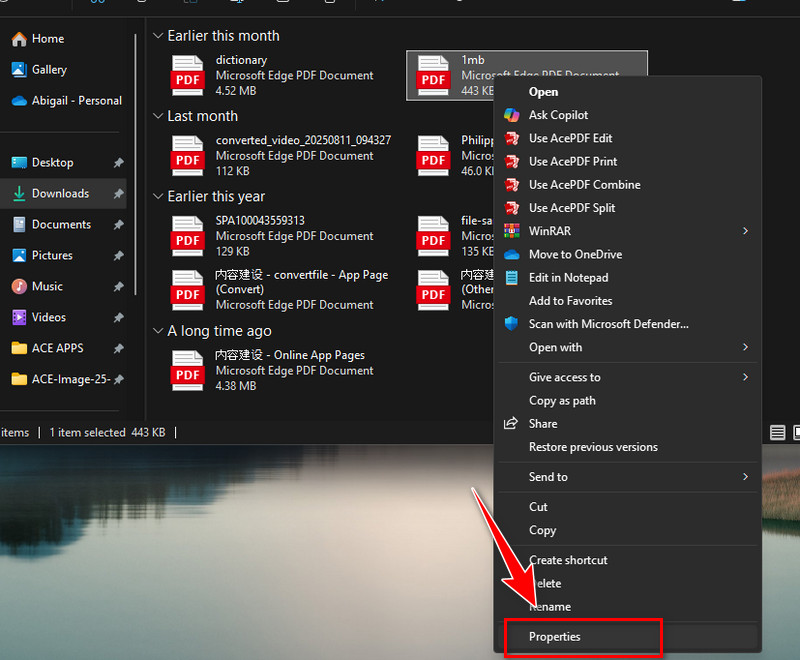Choose Ask Copilot in context menu
Viewport: 800px width, 660px height.
tap(628, 115)
